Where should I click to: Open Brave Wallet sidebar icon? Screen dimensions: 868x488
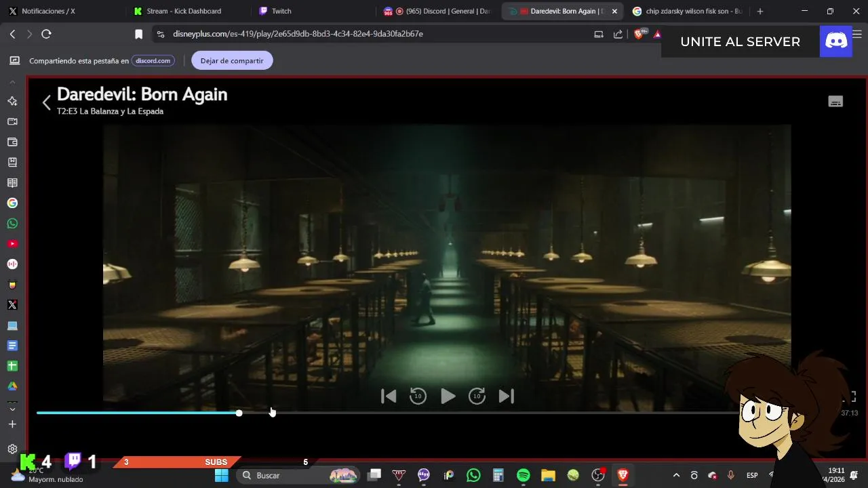click(12, 142)
